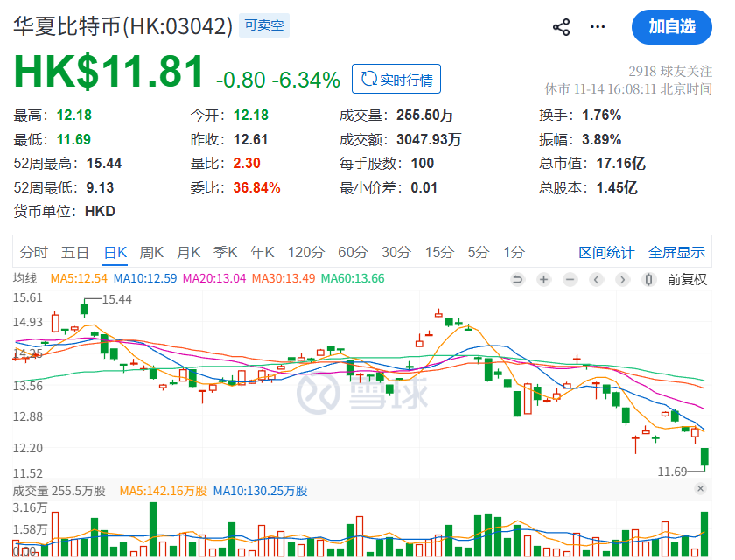
Task: Switch to the 五日 chart tab
Action: 75,253
